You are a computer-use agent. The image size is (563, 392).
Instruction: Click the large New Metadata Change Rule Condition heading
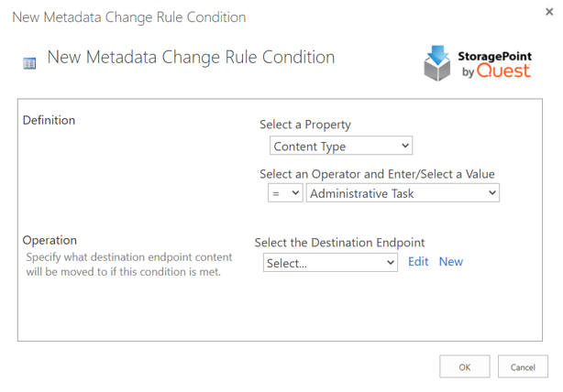tap(191, 57)
